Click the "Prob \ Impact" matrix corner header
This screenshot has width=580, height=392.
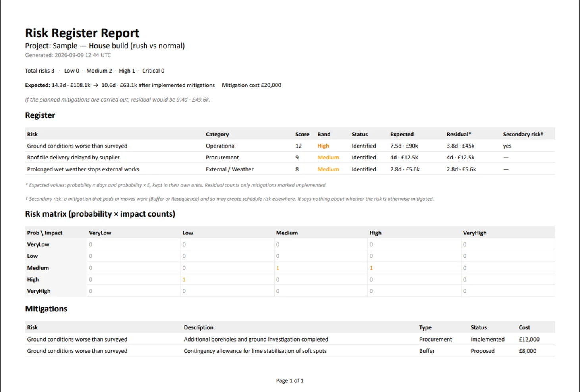tap(45, 233)
